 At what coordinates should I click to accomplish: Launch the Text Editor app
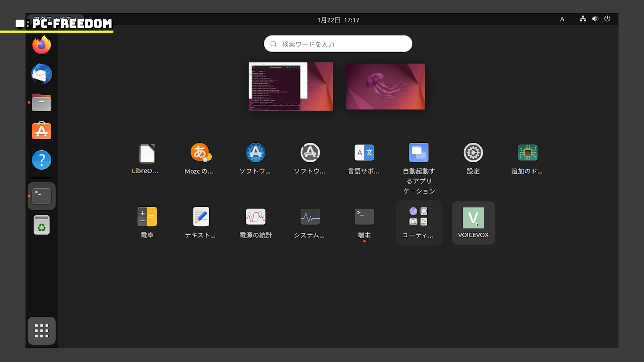(201, 217)
